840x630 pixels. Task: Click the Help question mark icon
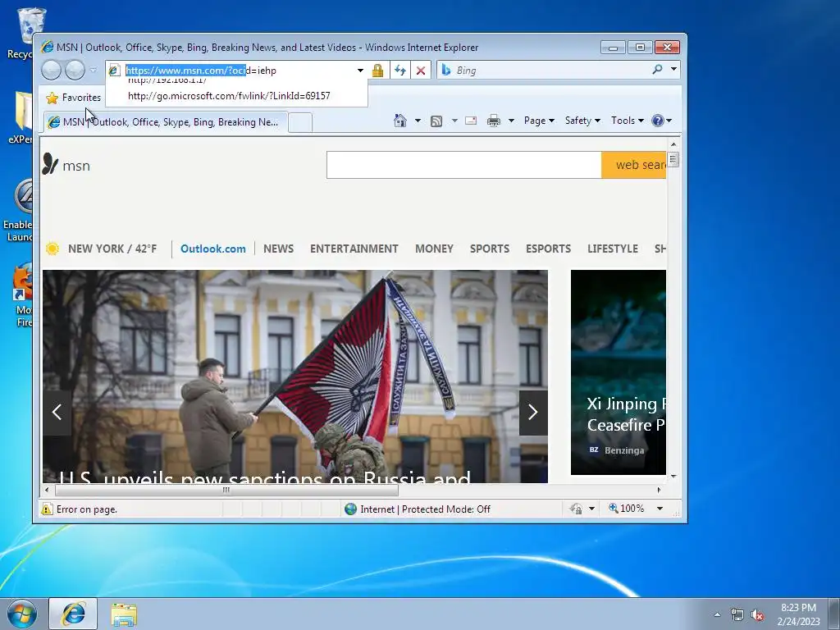pyautogui.click(x=658, y=121)
